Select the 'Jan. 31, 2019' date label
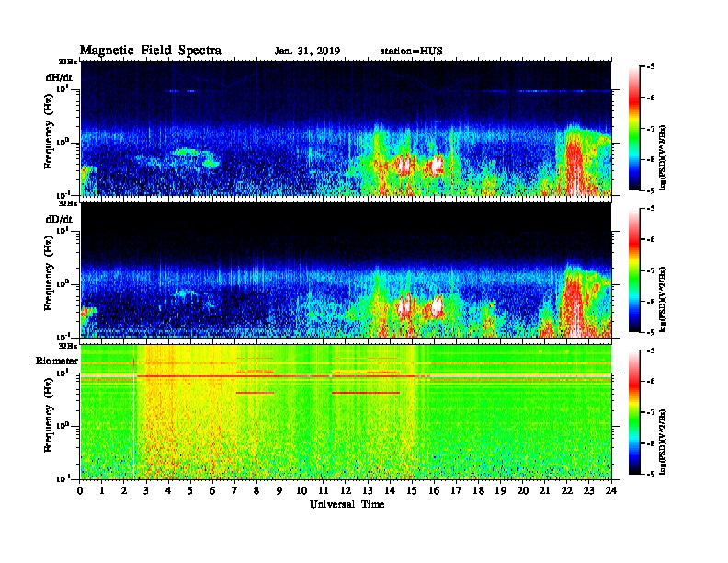 tap(307, 51)
